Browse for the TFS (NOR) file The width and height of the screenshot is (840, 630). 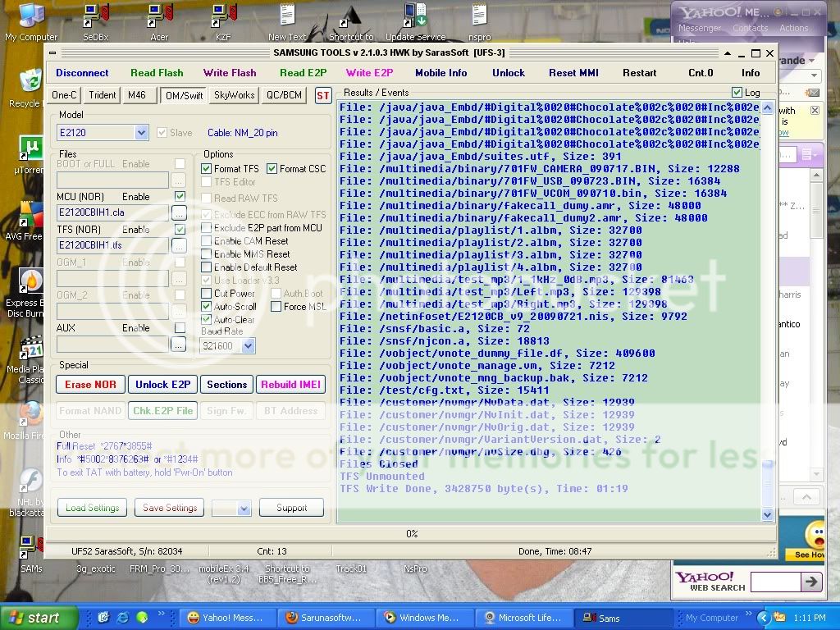[179, 245]
